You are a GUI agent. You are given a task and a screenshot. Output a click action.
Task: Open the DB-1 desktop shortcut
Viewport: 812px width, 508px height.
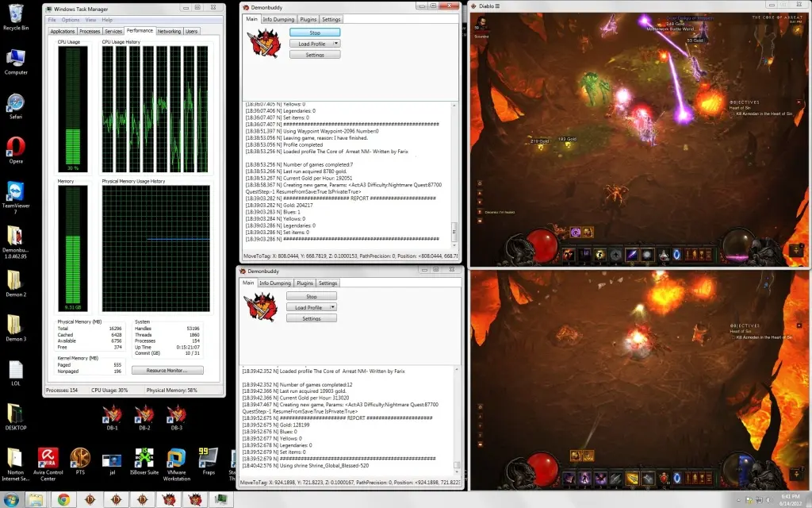[x=112, y=414]
